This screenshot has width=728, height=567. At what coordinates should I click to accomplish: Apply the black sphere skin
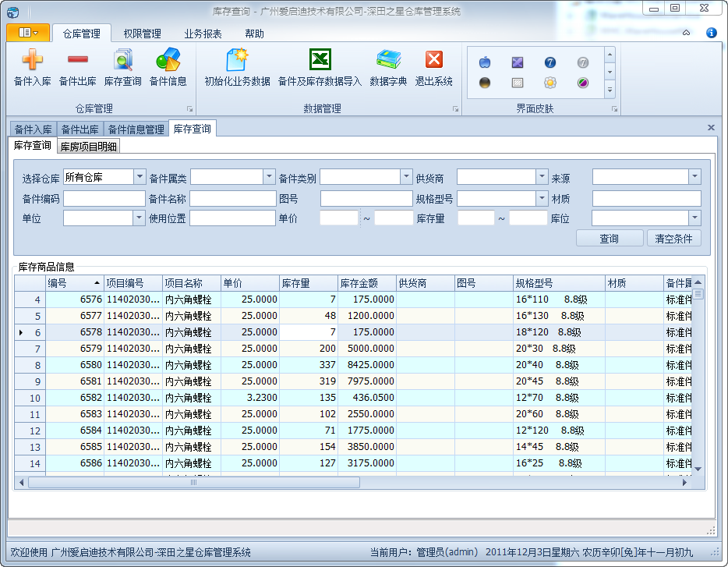click(x=485, y=83)
